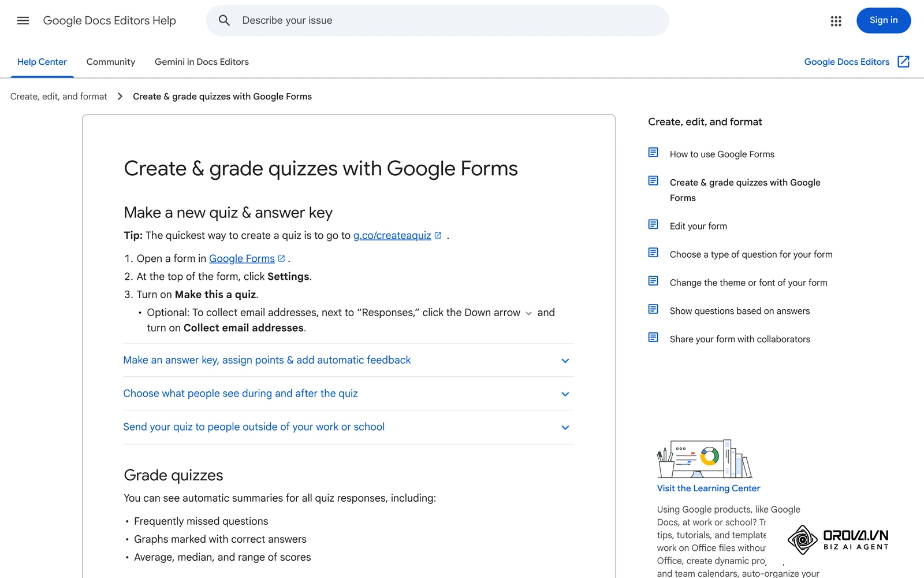Click document icon beside Choose a type of question
The height and width of the screenshot is (578, 924).
coord(653,253)
